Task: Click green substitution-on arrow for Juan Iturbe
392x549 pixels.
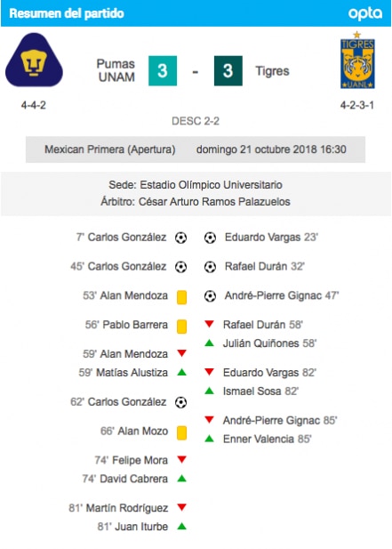Action: click(x=181, y=526)
